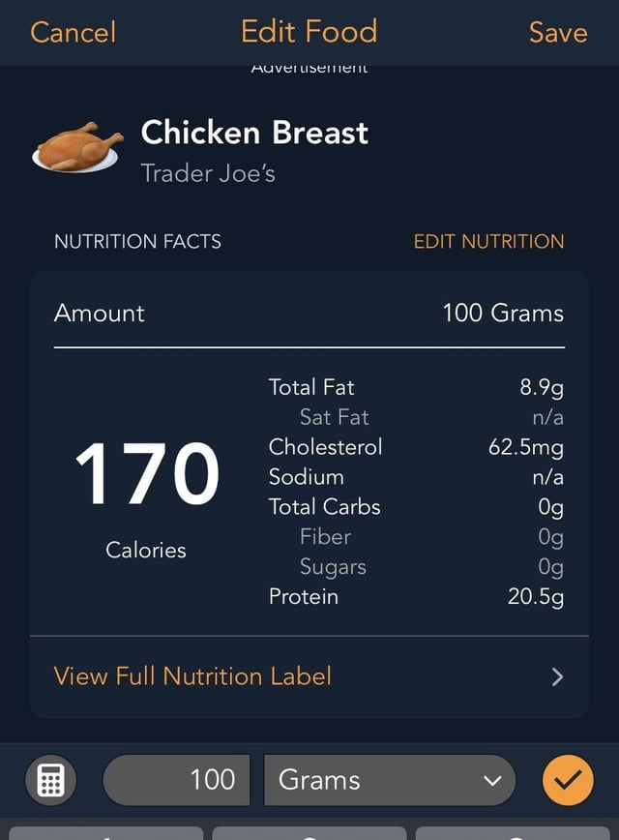
Task: Save the edited food
Action: 558,32
